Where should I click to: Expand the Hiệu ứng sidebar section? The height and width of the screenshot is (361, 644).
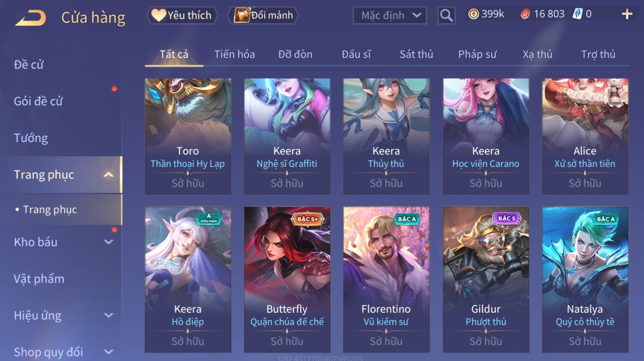coord(109,316)
